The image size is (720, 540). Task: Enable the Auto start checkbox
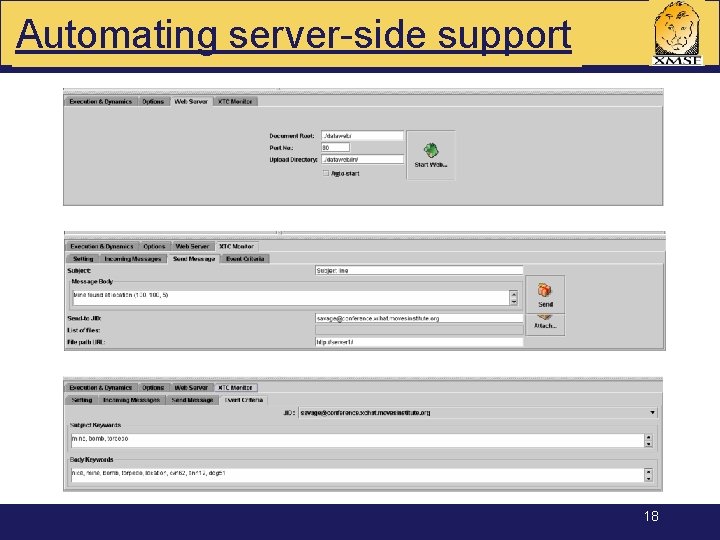pos(326,173)
